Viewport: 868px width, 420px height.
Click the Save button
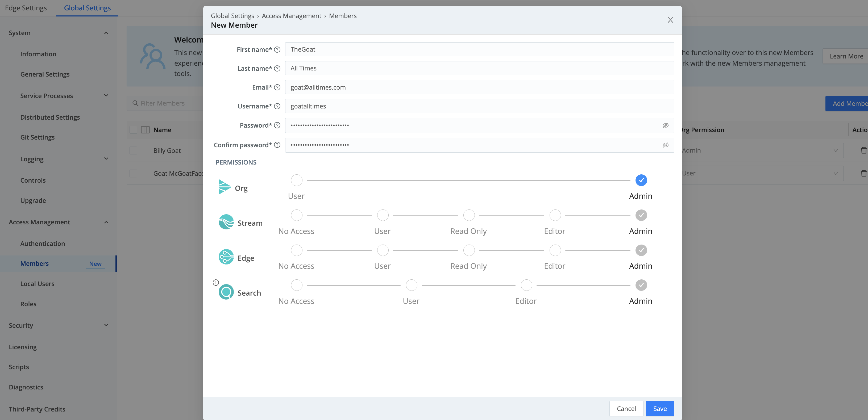[660, 408]
